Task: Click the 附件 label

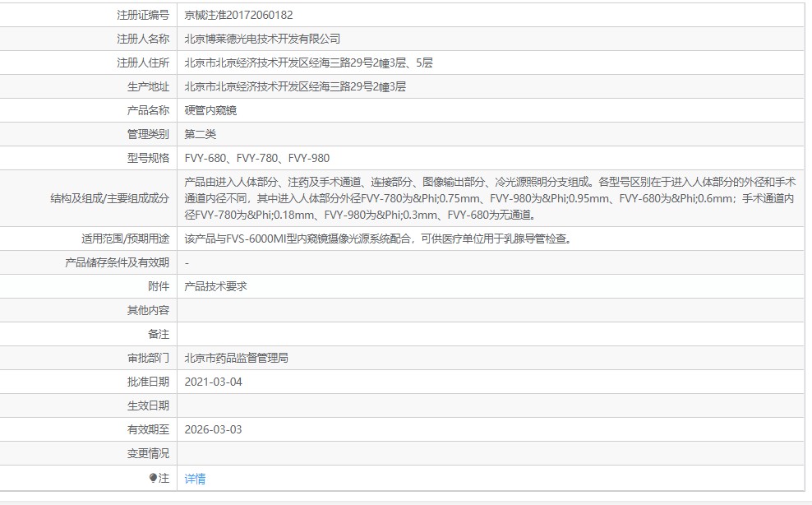Action: click(159, 286)
